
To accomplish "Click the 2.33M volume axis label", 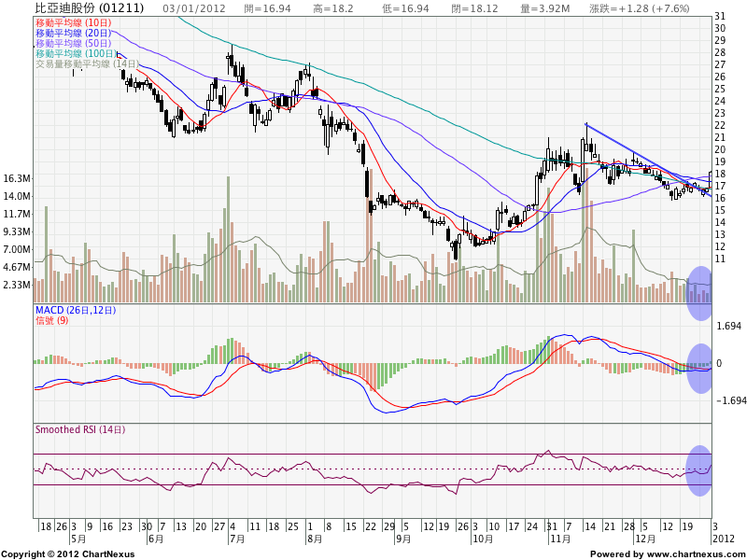I will (17, 285).
